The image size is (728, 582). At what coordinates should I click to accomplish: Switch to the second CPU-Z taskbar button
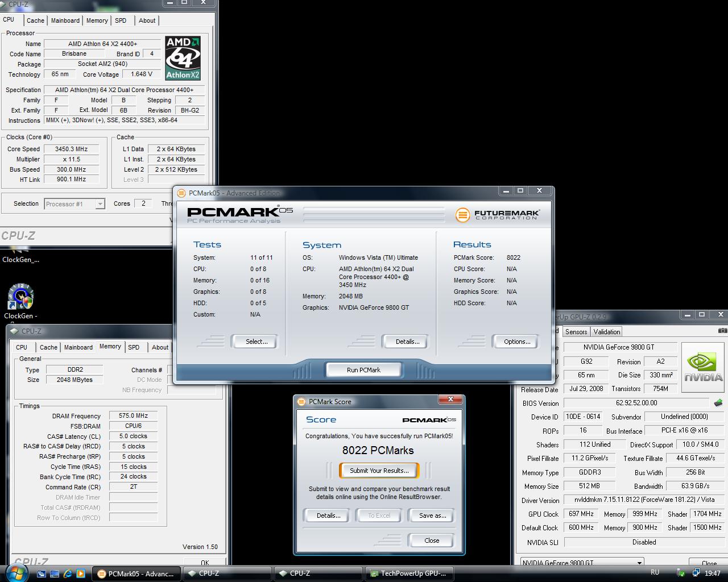[317, 573]
